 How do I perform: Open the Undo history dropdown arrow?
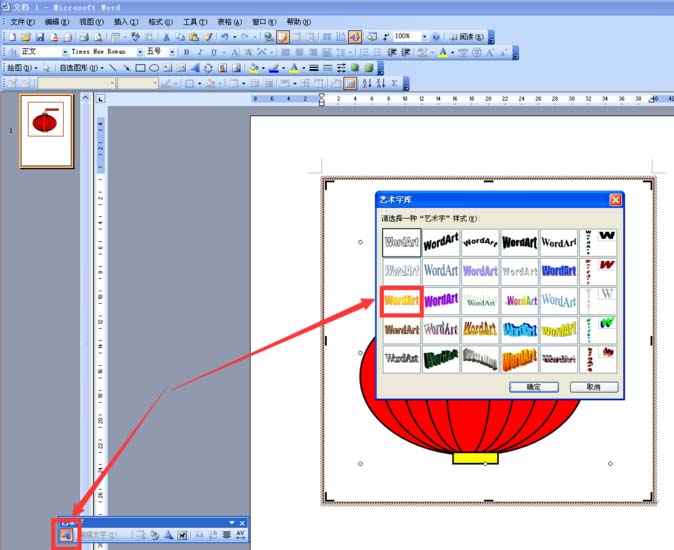pyautogui.click(x=235, y=37)
